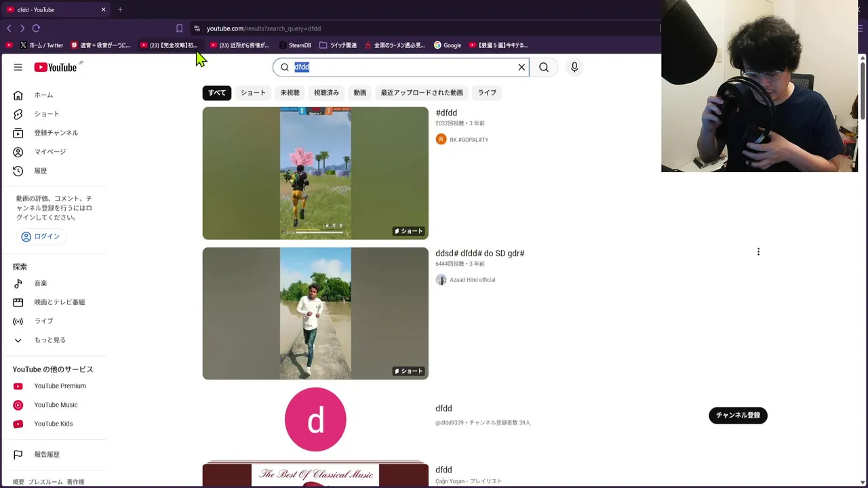Open the dfdd playlist by Çağrı Yuşan
Viewport: 868px width, 488px height.
(x=443, y=470)
